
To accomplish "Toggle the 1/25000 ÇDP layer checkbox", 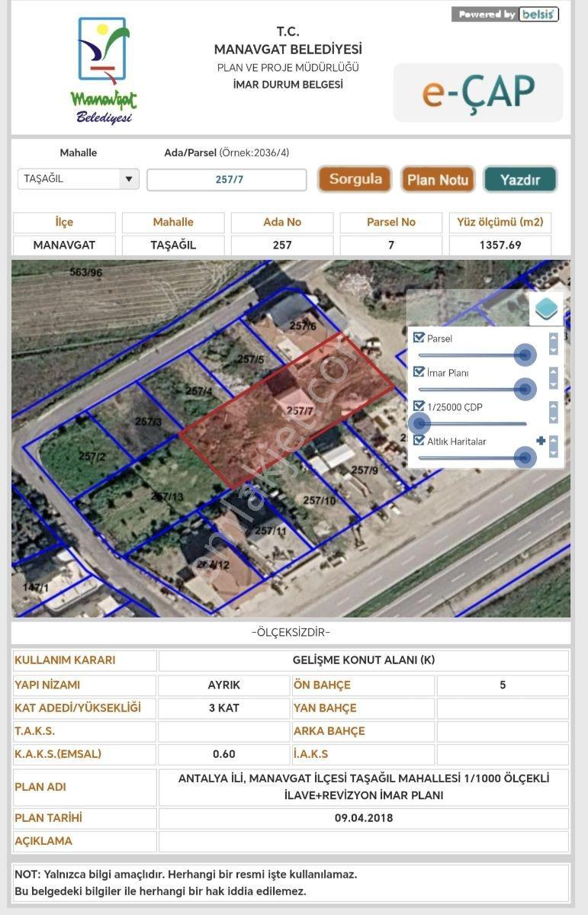I will (419, 406).
